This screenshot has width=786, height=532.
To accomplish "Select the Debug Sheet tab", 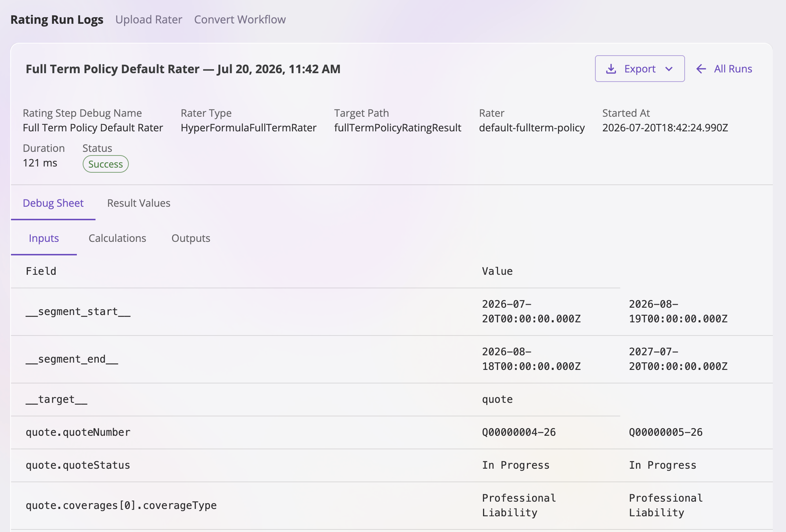I will (53, 203).
